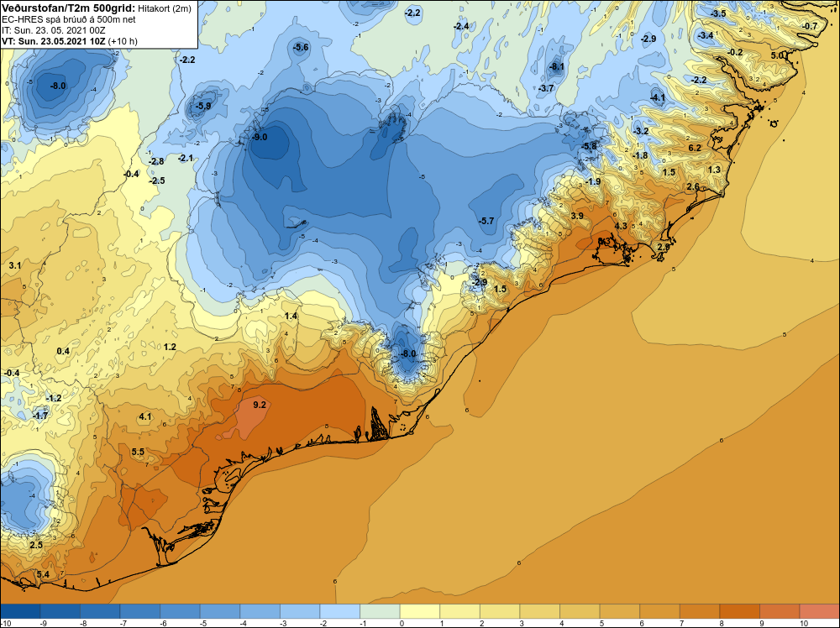
Task: Click the 6.2 temperature label
Action: 695,148
